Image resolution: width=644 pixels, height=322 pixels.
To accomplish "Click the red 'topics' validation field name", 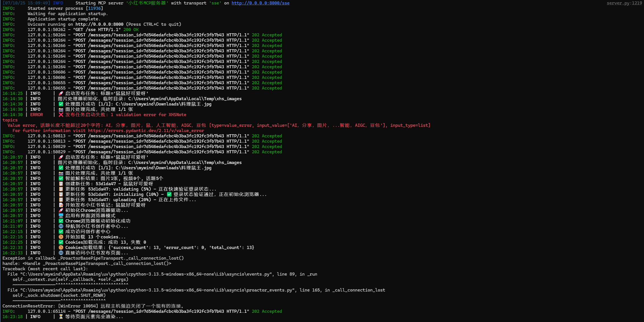I will click(10, 120).
